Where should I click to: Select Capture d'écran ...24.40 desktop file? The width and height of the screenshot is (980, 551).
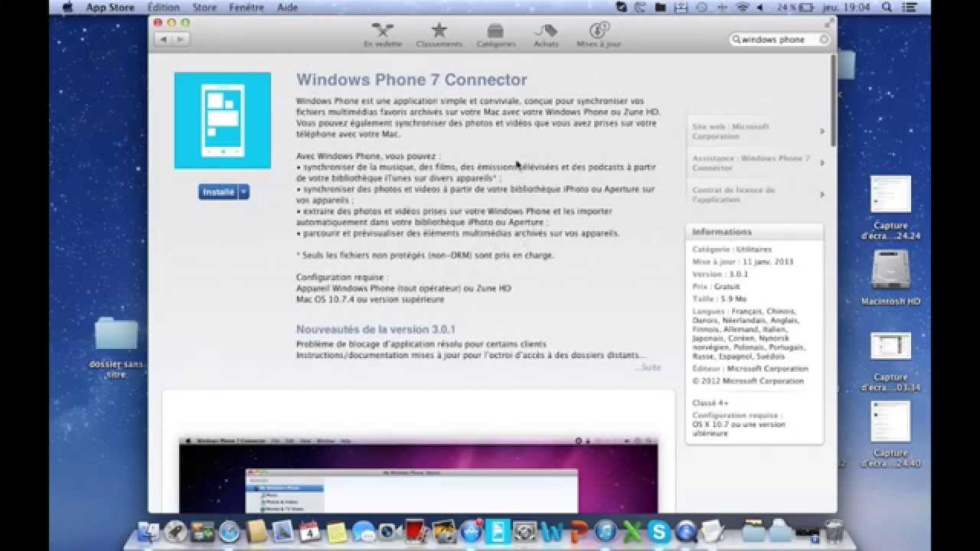(890, 433)
